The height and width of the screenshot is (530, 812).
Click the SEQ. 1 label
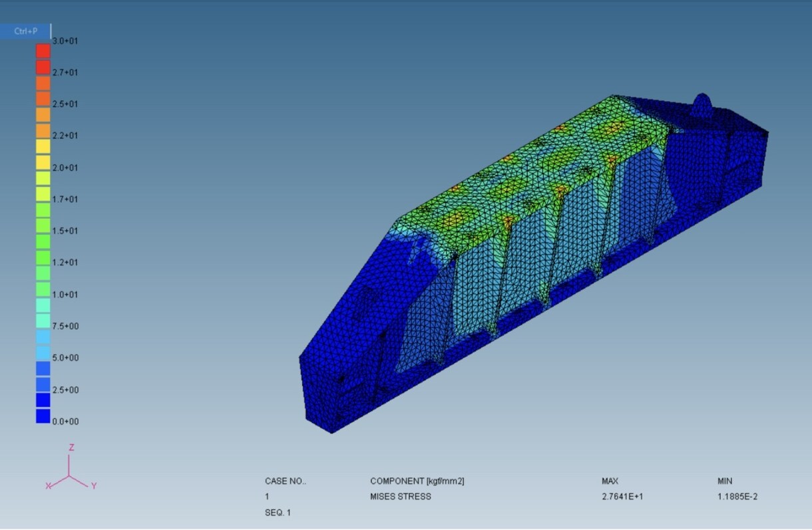pyautogui.click(x=278, y=513)
